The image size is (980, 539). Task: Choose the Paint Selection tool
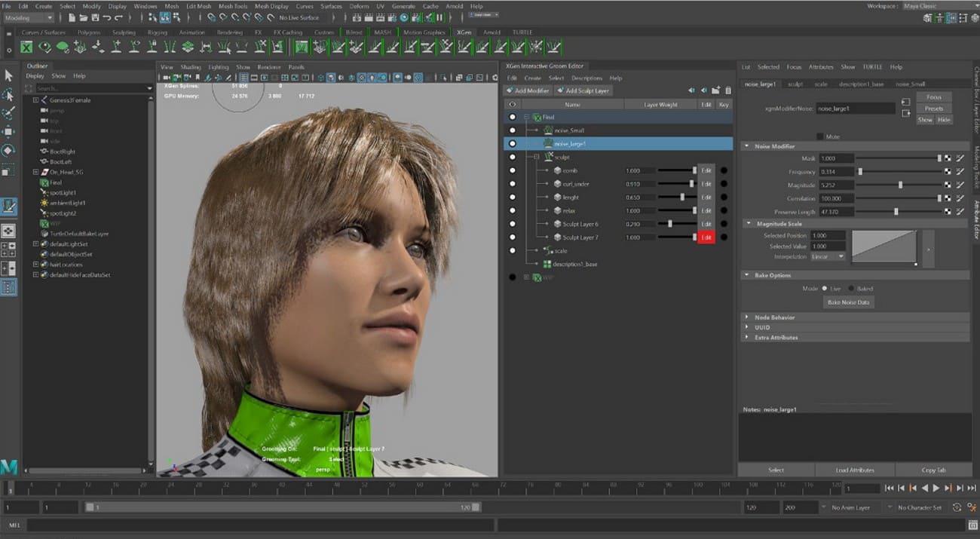pyautogui.click(x=9, y=114)
